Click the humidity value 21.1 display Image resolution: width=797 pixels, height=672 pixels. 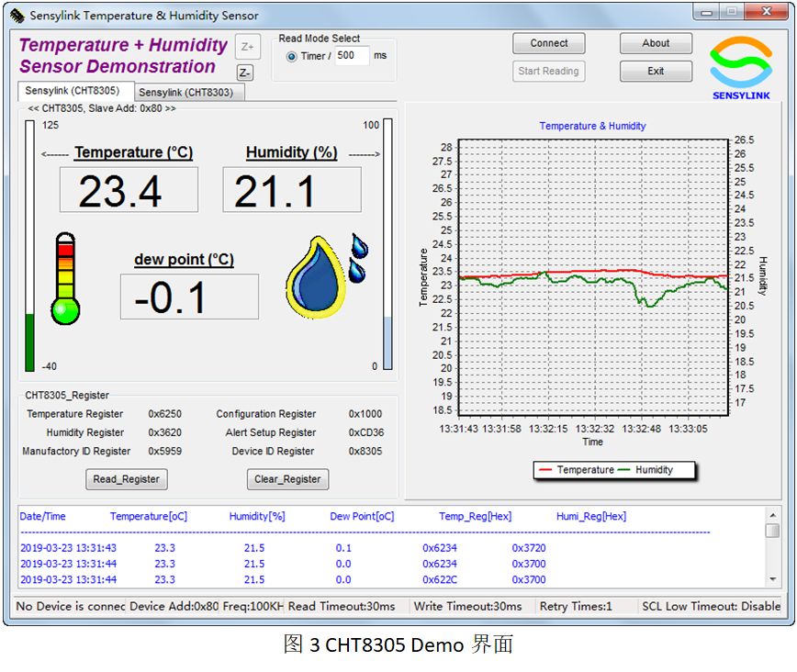point(292,190)
